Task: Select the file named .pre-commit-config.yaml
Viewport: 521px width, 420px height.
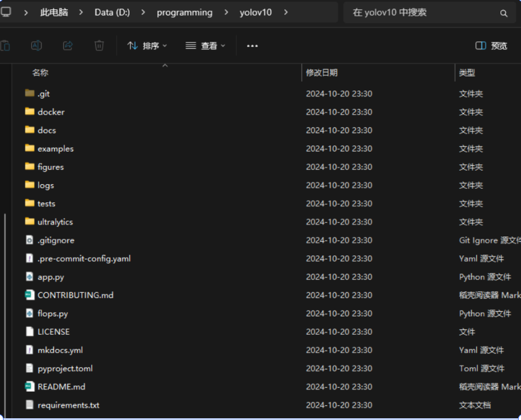Action: [84, 259]
